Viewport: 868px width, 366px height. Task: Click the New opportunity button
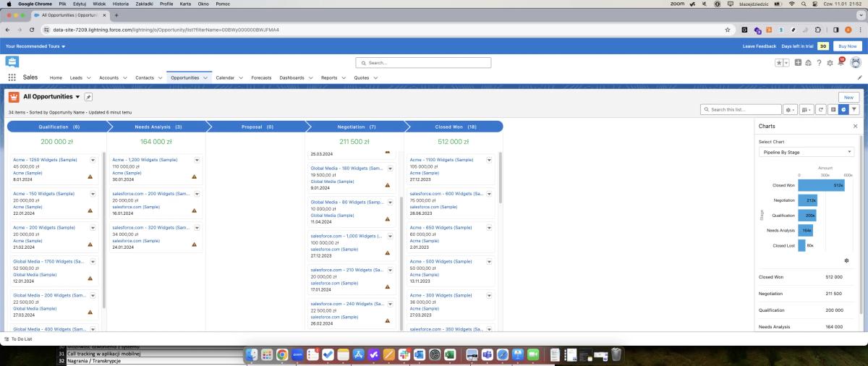[x=848, y=97]
